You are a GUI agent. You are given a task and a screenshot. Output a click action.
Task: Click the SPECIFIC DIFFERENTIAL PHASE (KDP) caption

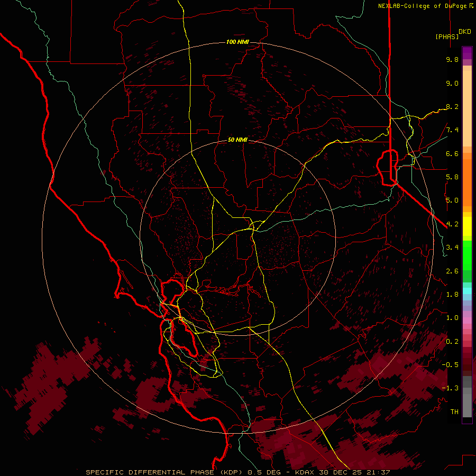[x=164, y=472]
